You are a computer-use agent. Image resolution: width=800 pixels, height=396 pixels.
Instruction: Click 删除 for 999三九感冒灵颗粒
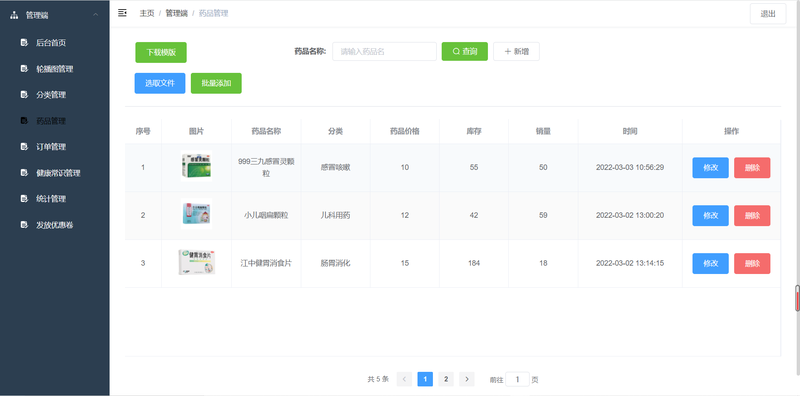point(752,168)
